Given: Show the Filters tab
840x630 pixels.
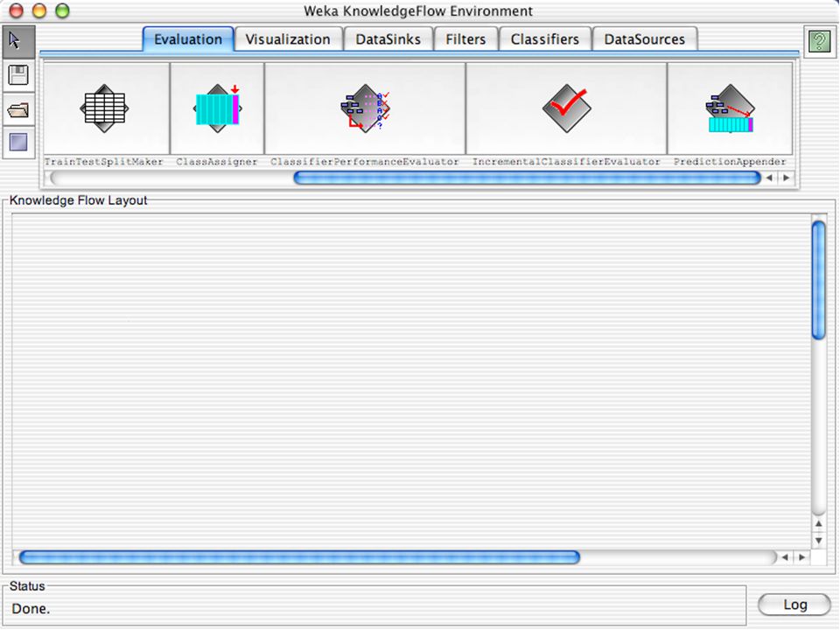Looking at the screenshot, I should [x=465, y=39].
